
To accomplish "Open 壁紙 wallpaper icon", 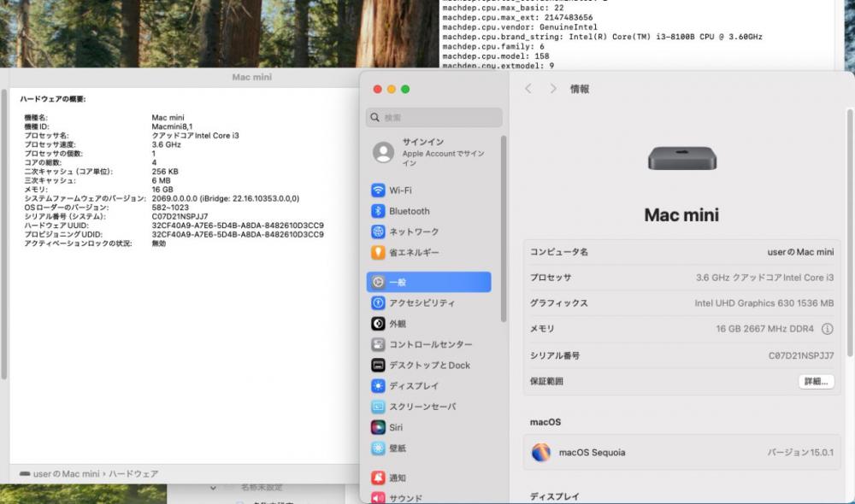I will tap(378, 448).
